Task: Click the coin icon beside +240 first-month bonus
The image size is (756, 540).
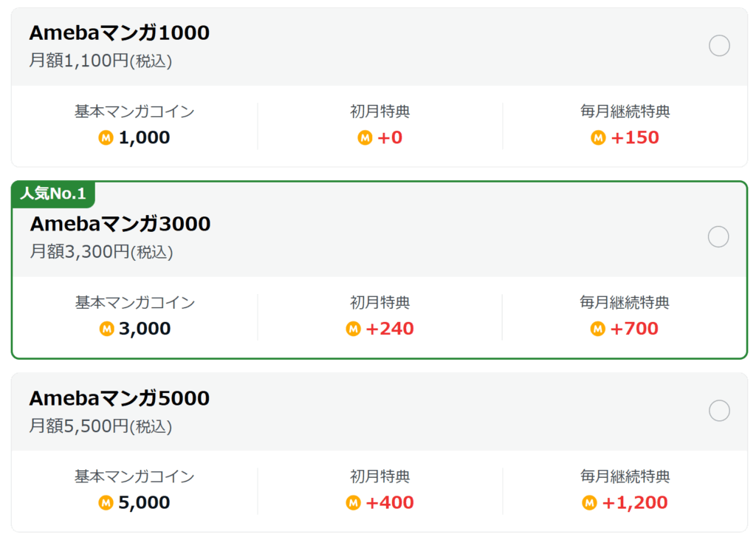Action: 353,329
